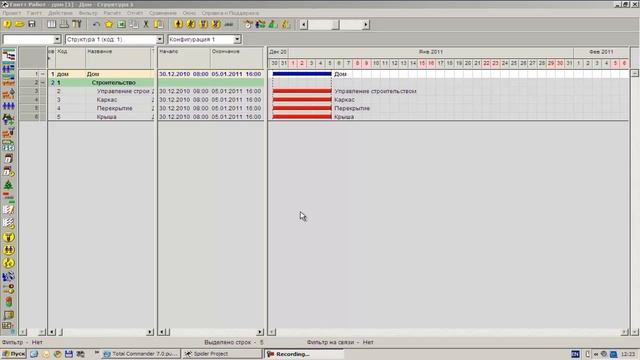Collapse row 2 'Строительство' using minus toggle
This screenshot has width=640, height=360.
(x=43, y=82)
